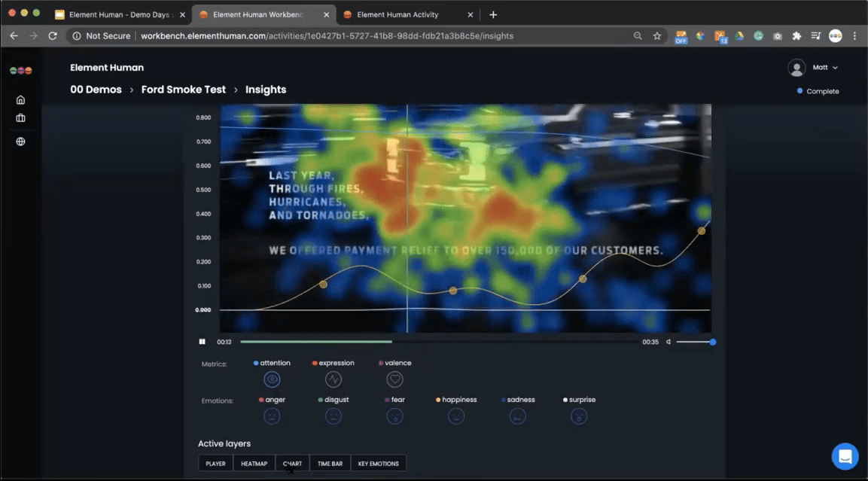The height and width of the screenshot is (481, 868).
Task: Open the chat support bubble
Action: 845,456
